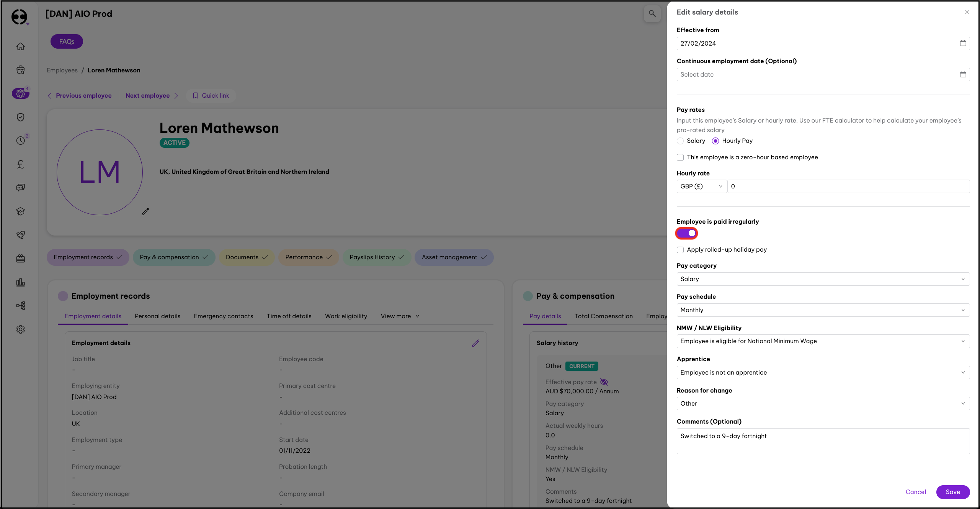Click the search magnifier icon

point(652,14)
